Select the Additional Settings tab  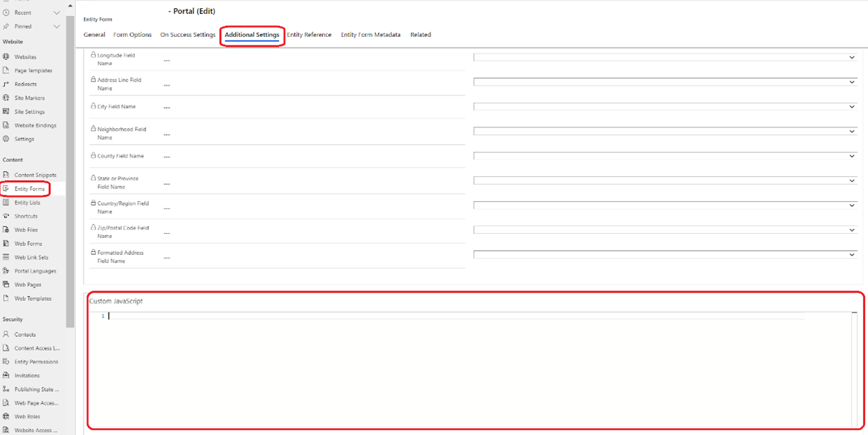[x=252, y=35]
